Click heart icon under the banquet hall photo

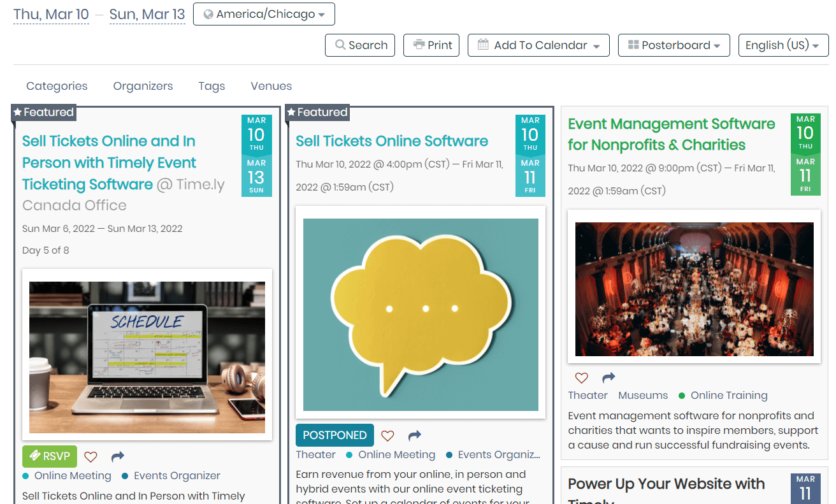[x=582, y=378]
